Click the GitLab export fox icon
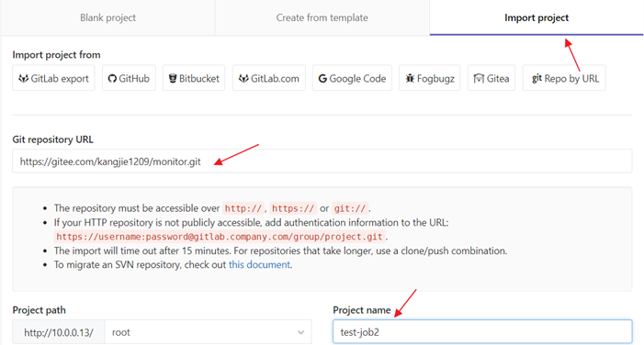Screen dimensions: 644x345 coord(23,78)
